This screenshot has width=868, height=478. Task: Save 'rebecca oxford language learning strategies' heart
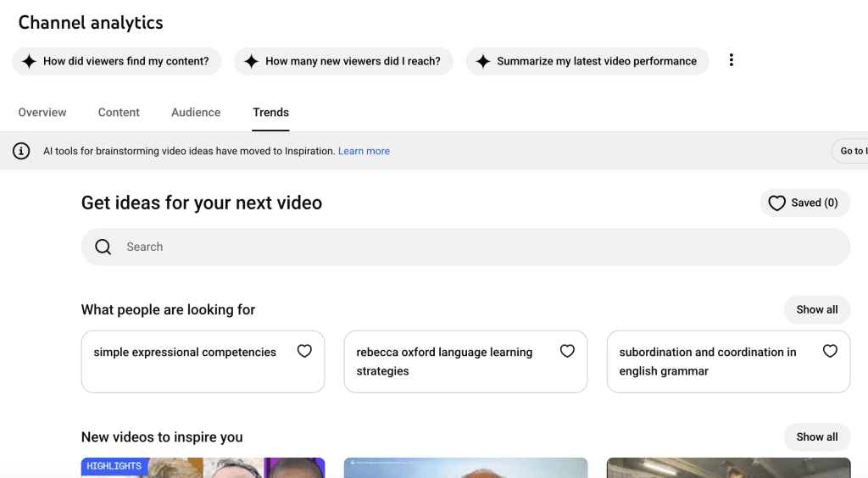point(567,351)
